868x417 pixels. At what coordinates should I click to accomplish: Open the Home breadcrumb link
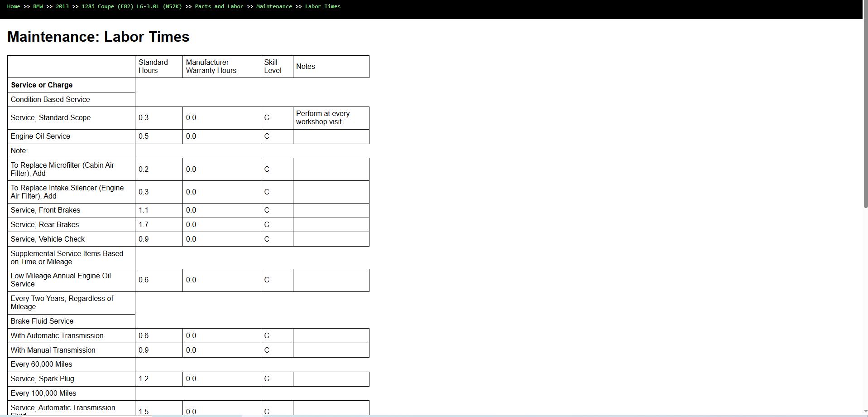point(14,6)
